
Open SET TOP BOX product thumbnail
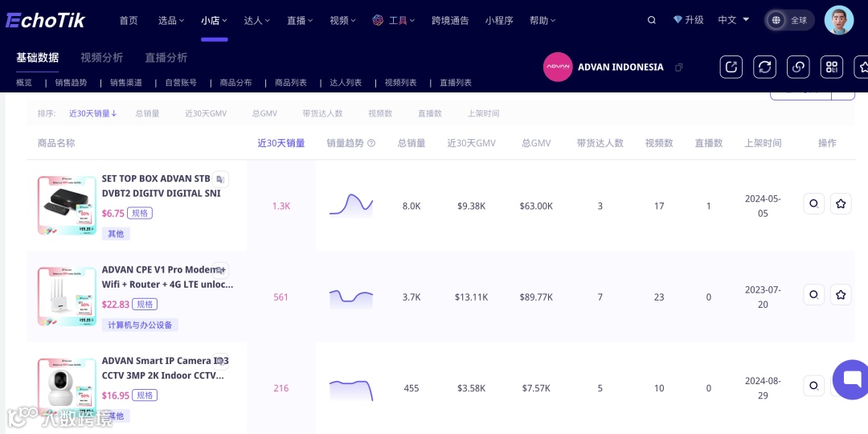tap(67, 206)
